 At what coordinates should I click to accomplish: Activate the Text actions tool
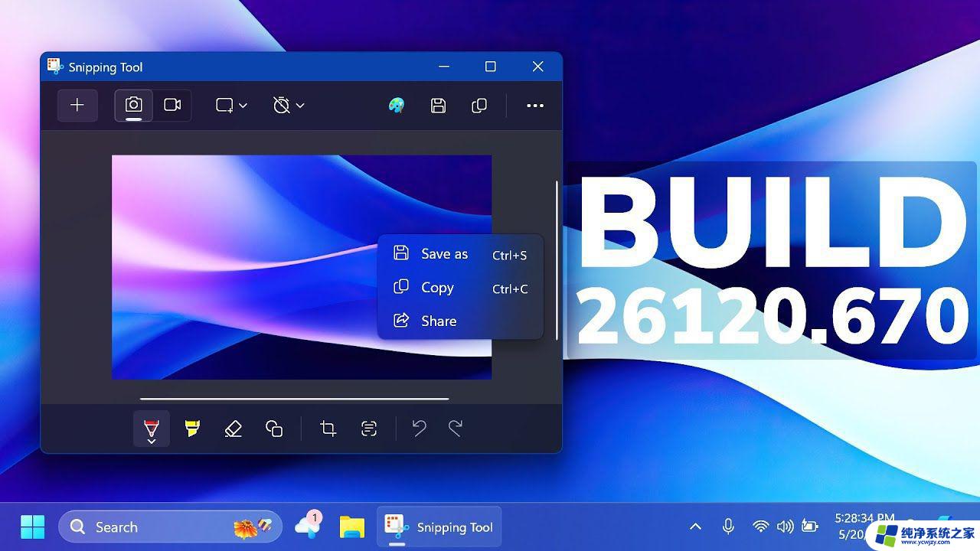369,429
